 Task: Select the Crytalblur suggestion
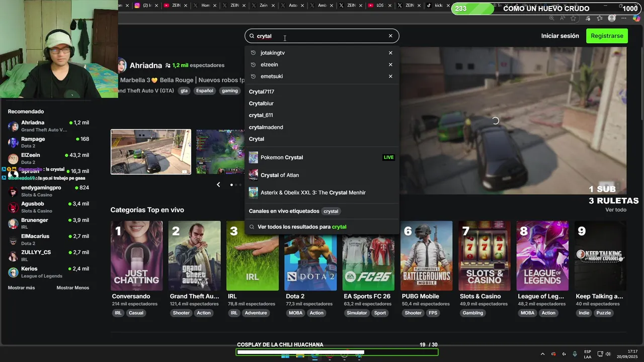pyautogui.click(x=261, y=104)
